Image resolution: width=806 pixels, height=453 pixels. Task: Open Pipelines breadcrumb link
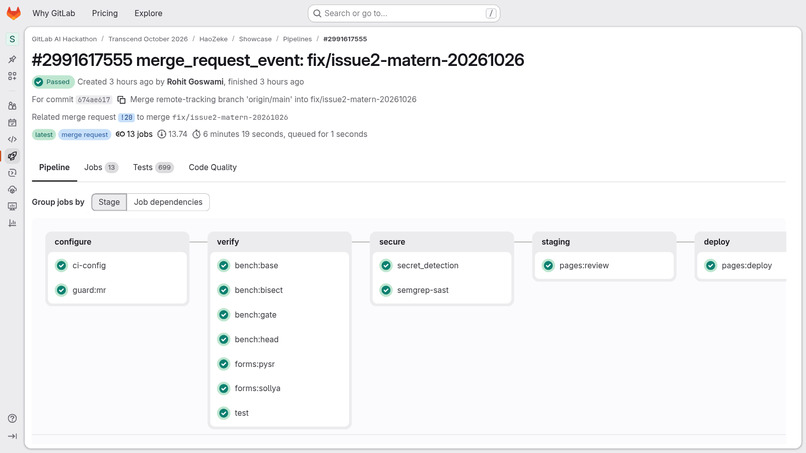297,39
